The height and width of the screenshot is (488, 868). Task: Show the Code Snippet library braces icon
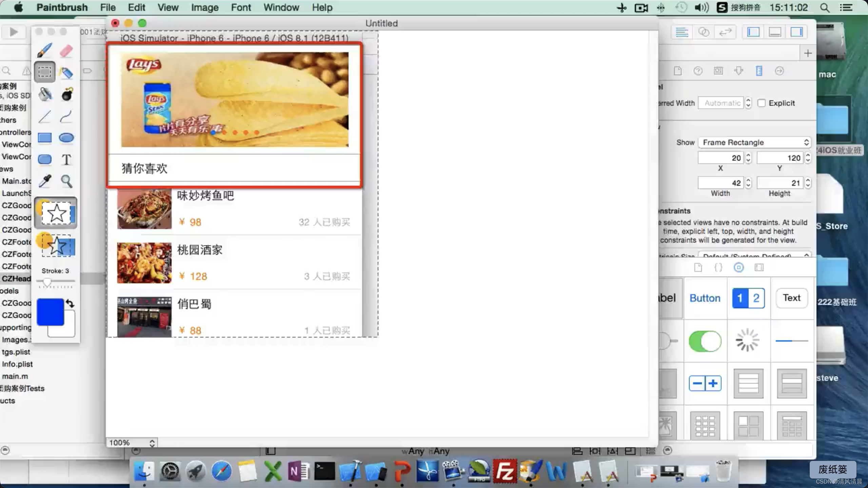pyautogui.click(x=718, y=267)
